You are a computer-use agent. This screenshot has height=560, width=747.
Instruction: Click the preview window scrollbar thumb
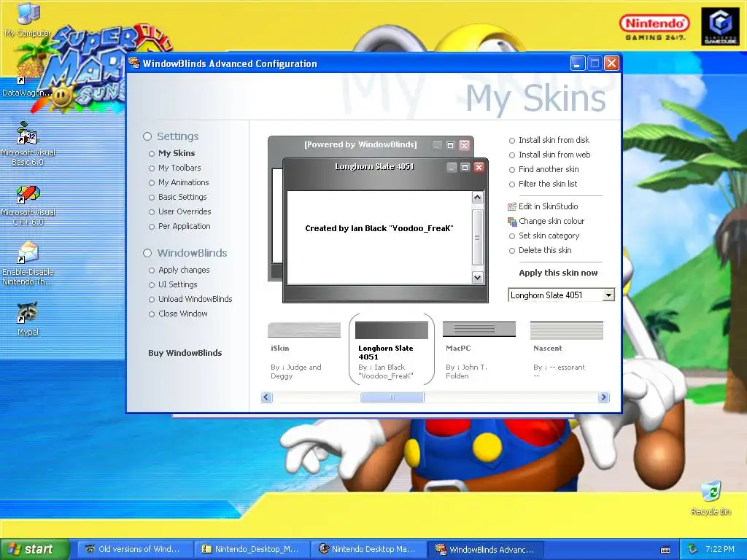[x=477, y=237]
